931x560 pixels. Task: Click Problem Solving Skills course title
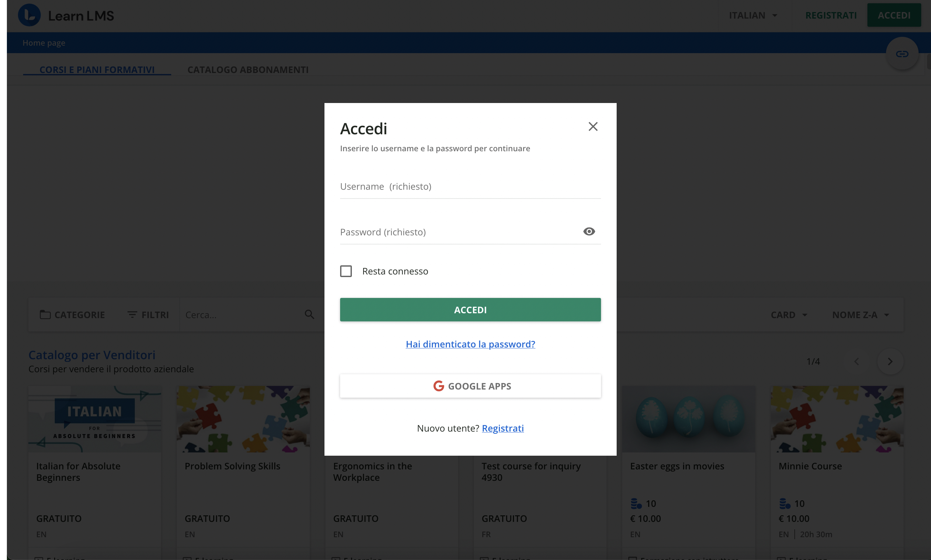(232, 466)
